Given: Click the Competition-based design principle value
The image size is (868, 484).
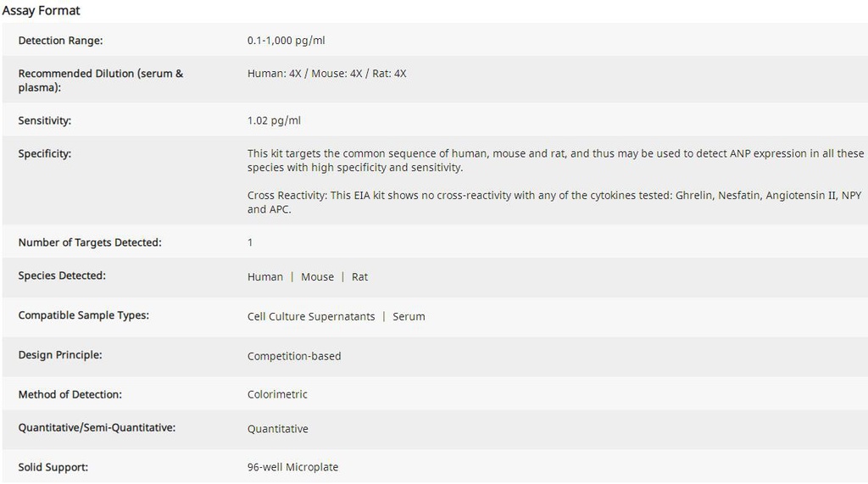Looking at the screenshot, I should point(294,356).
